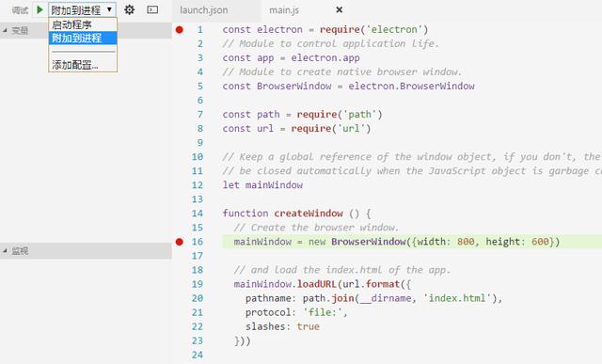Click the 调试 label in the debug toolbar
602x364 pixels.
(x=20, y=10)
